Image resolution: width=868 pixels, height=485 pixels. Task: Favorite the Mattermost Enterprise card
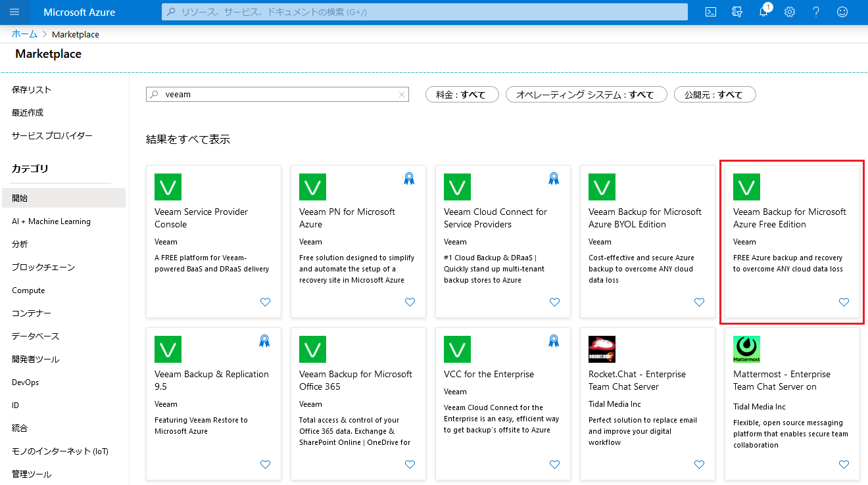pyautogui.click(x=844, y=465)
